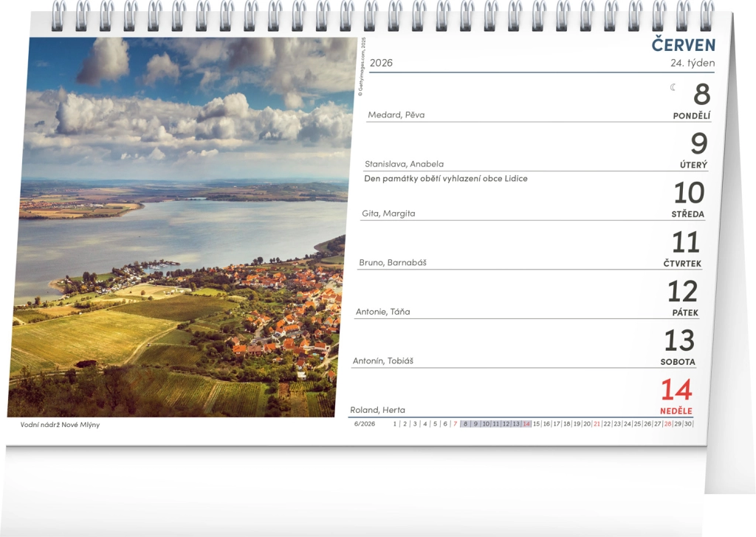This screenshot has height=537, width=756.
Task: Click the Bruno, Barnabáš name-day text
Action: (x=392, y=262)
